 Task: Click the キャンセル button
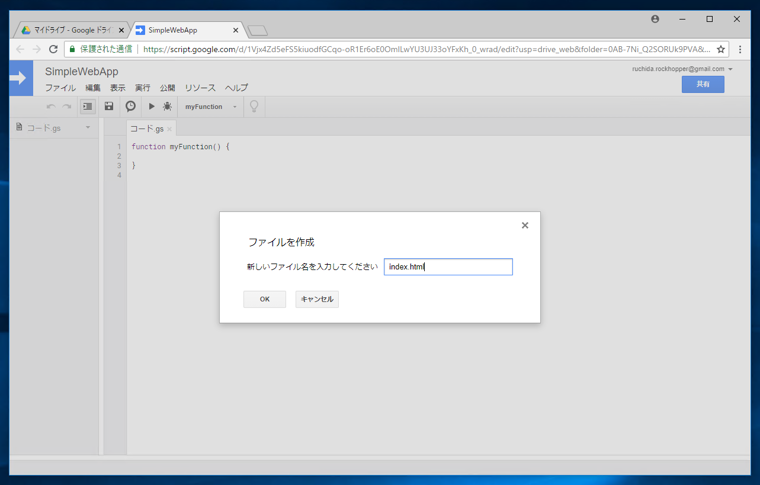pyautogui.click(x=317, y=299)
